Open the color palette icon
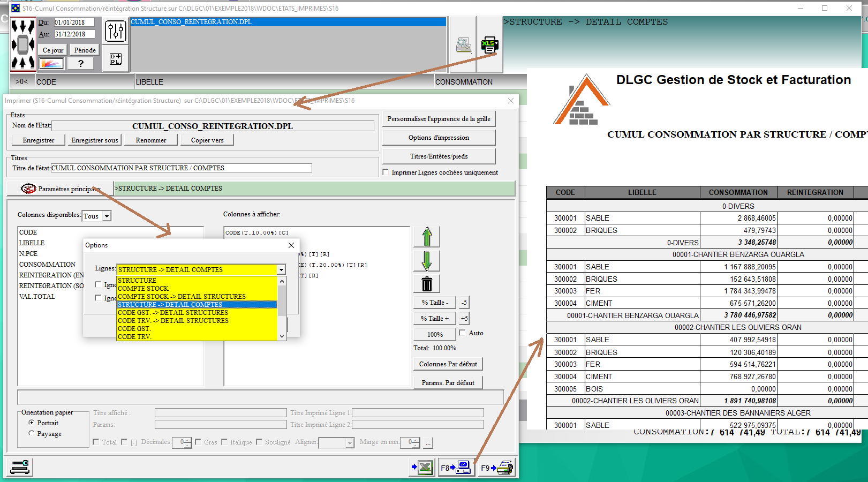 (51, 64)
